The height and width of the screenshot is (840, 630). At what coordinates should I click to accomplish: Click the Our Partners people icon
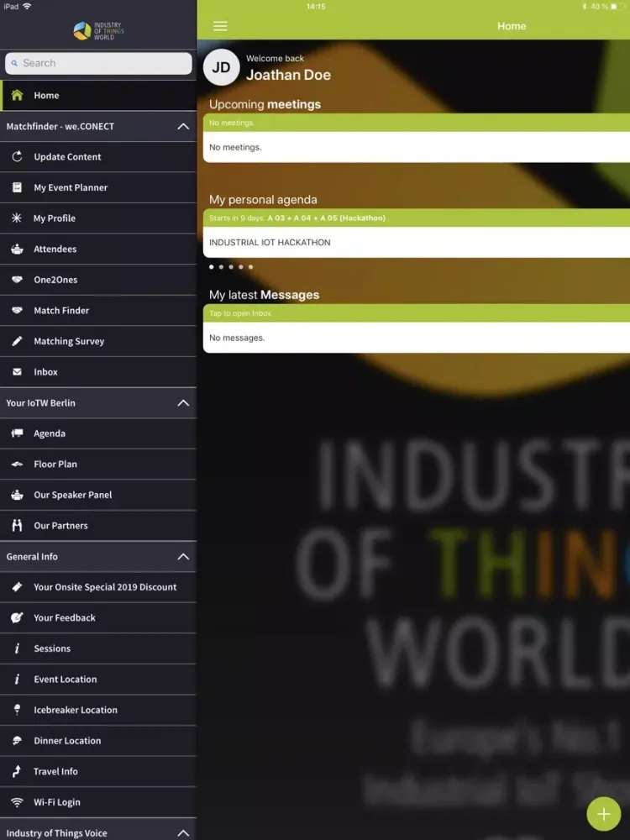click(x=17, y=525)
